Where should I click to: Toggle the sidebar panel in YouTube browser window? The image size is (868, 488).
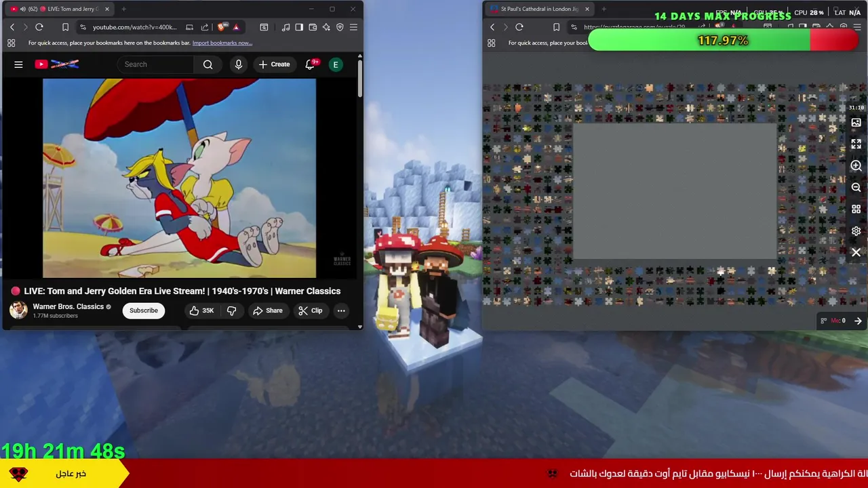pyautogui.click(x=299, y=27)
